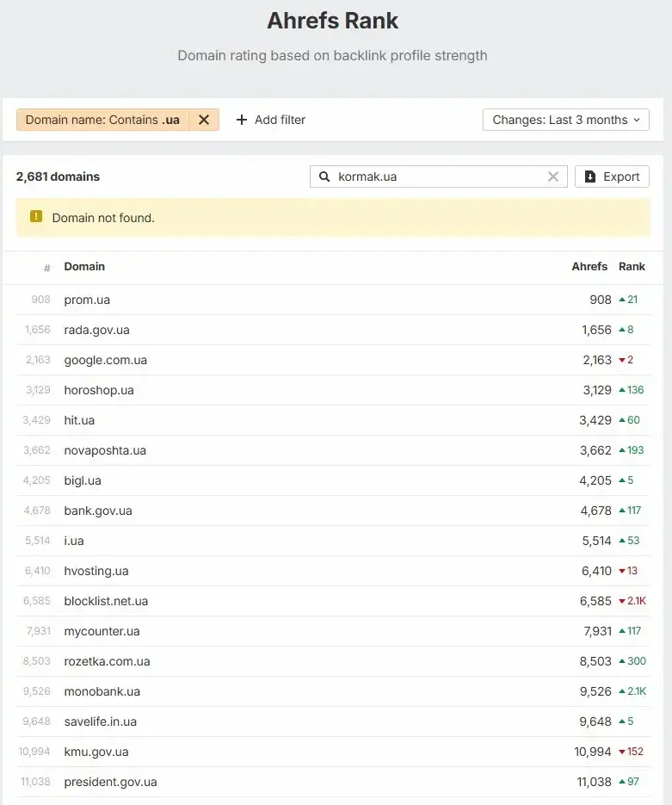Click the red down arrow for google.com.ua
672x805 pixels.
click(x=622, y=360)
